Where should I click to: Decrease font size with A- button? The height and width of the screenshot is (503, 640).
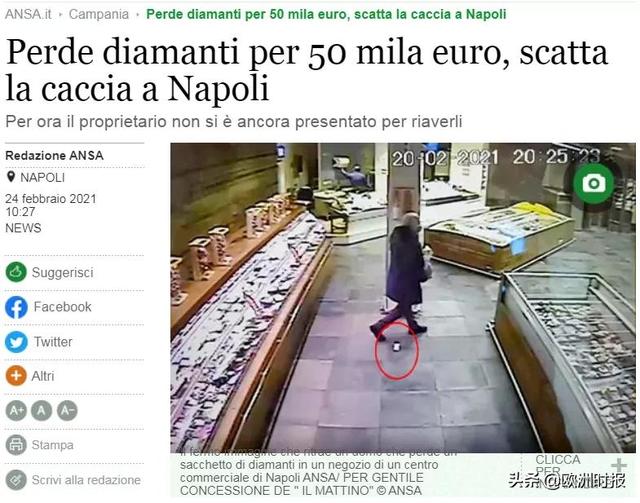click(x=67, y=410)
